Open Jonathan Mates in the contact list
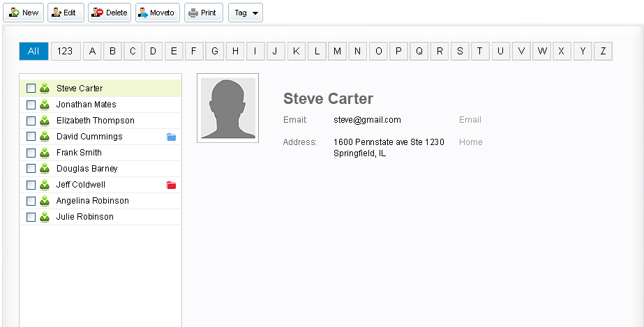Image resolution: width=644 pixels, height=327 pixels. [87, 105]
